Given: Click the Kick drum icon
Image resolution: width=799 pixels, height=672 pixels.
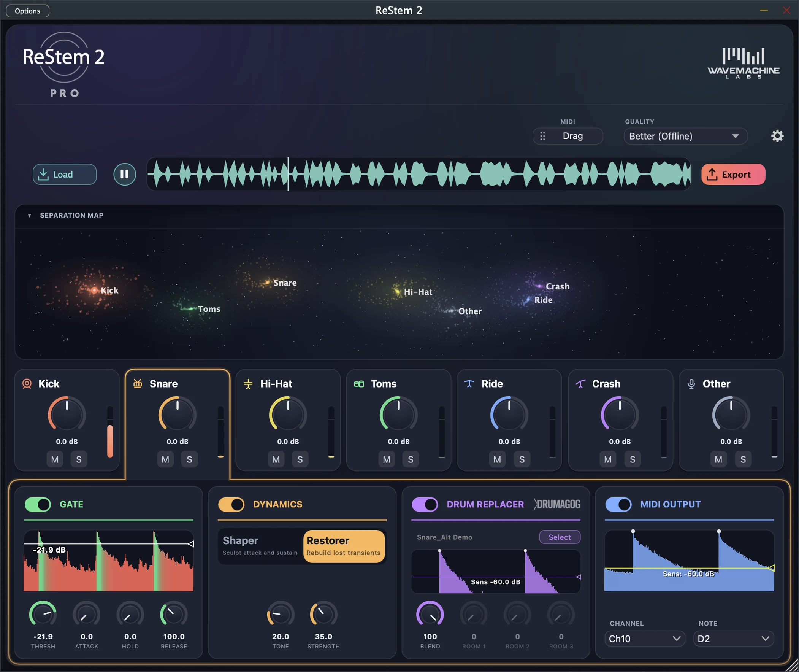Looking at the screenshot, I should pyautogui.click(x=27, y=384).
